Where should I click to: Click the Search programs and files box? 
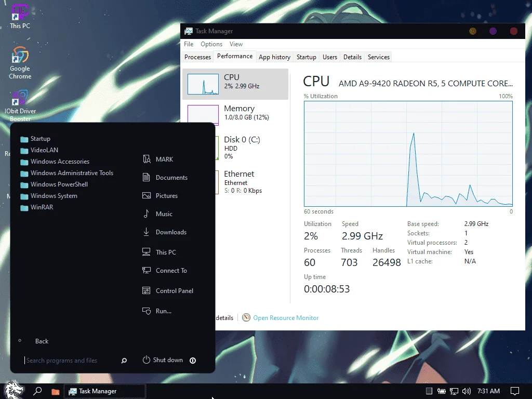point(71,361)
